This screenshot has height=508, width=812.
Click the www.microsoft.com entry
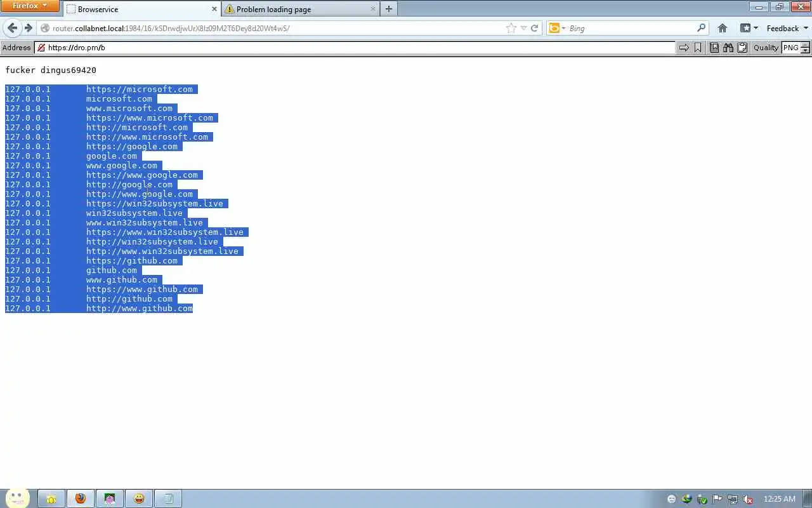(x=129, y=109)
